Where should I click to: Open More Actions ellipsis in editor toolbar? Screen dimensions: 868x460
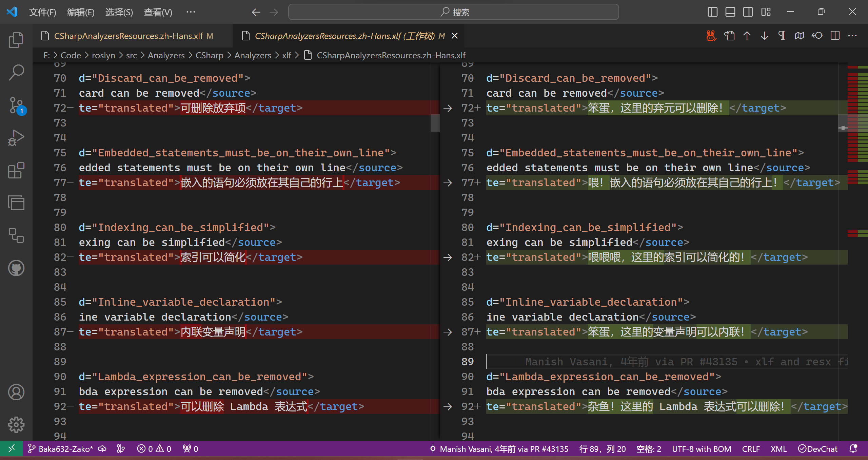(852, 36)
